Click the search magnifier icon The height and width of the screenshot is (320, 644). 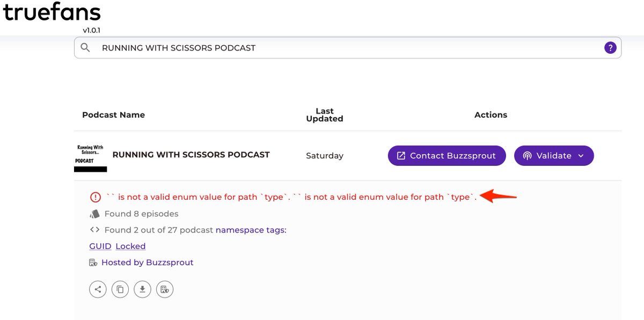pyautogui.click(x=85, y=48)
